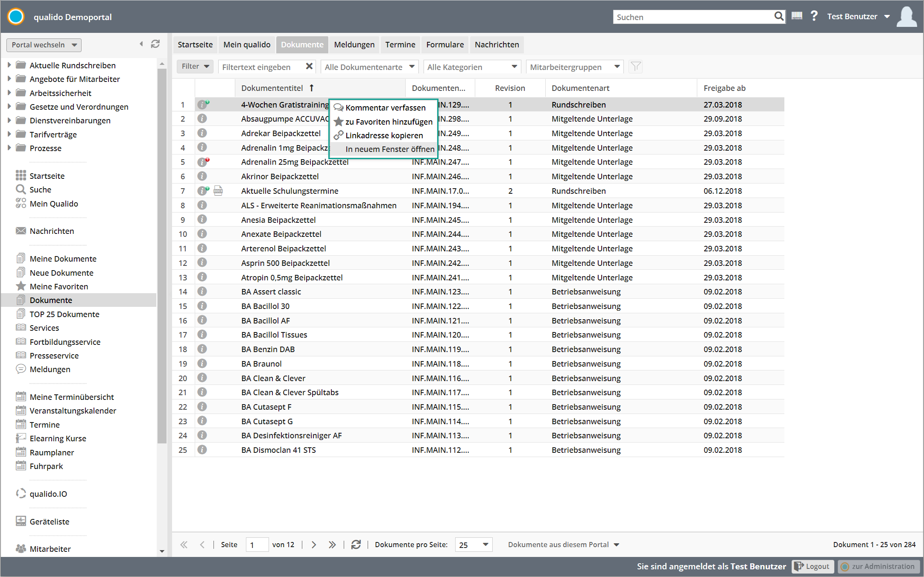
Task: Click the funnel filter reset icon
Action: click(636, 67)
